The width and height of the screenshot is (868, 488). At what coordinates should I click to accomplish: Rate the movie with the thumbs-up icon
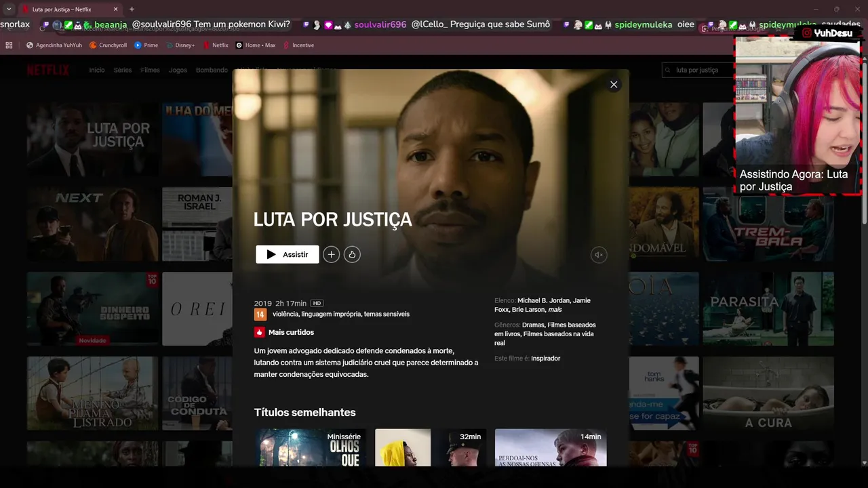tap(352, 254)
